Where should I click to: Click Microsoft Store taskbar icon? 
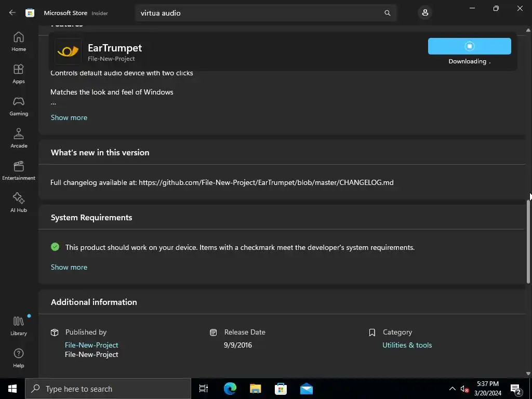(281, 389)
